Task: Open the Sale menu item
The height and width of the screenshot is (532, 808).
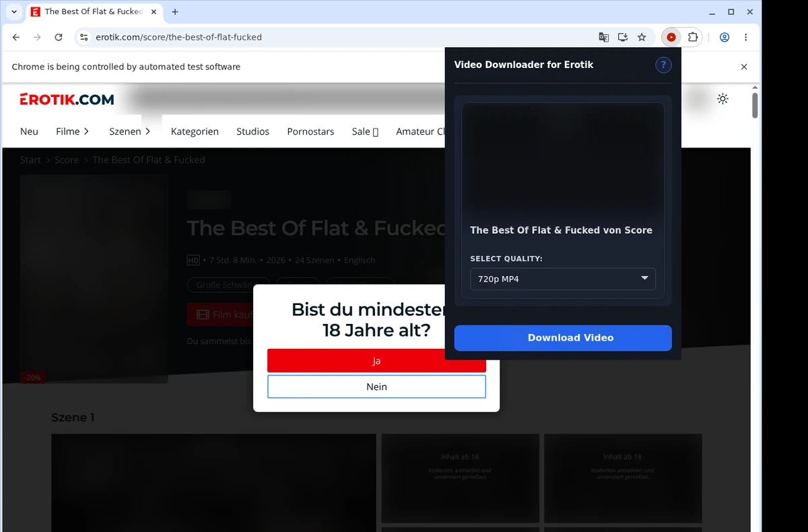Action: click(x=365, y=131)
